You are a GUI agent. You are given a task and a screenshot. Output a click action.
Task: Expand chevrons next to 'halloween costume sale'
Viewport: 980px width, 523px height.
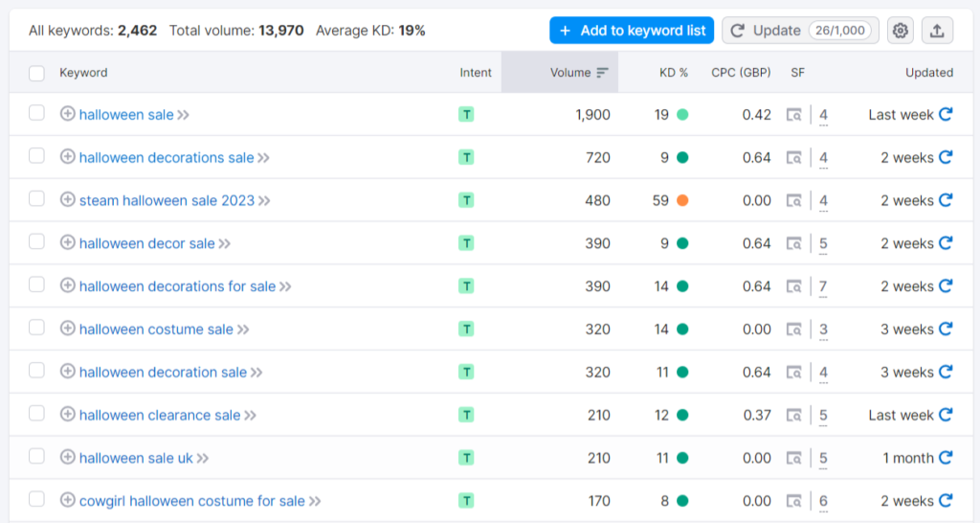243,330
